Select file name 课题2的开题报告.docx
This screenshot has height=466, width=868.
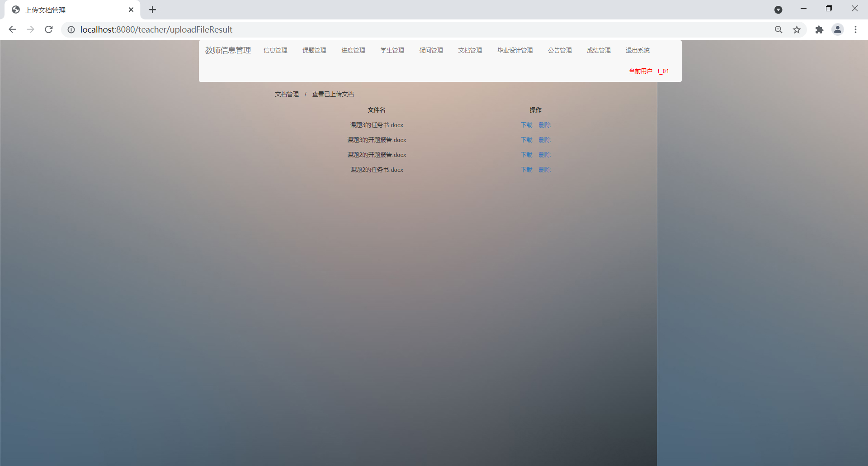(x=376, y=155)
